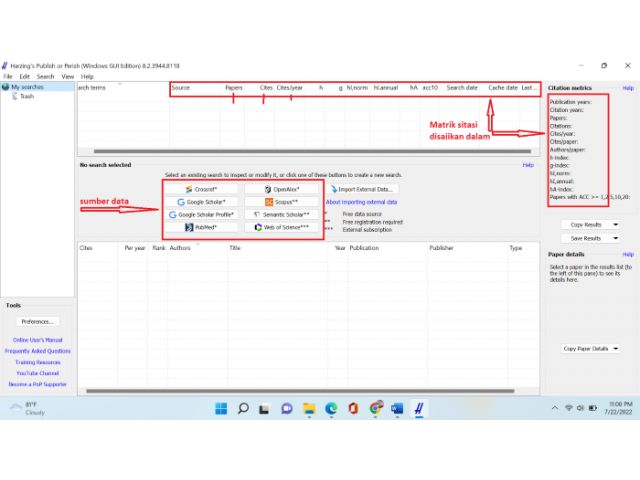Image resolution: width=640 pixels, height=480 pixels.
Task: Open Frequently Asked Questions link
Action: coord(38,351)
